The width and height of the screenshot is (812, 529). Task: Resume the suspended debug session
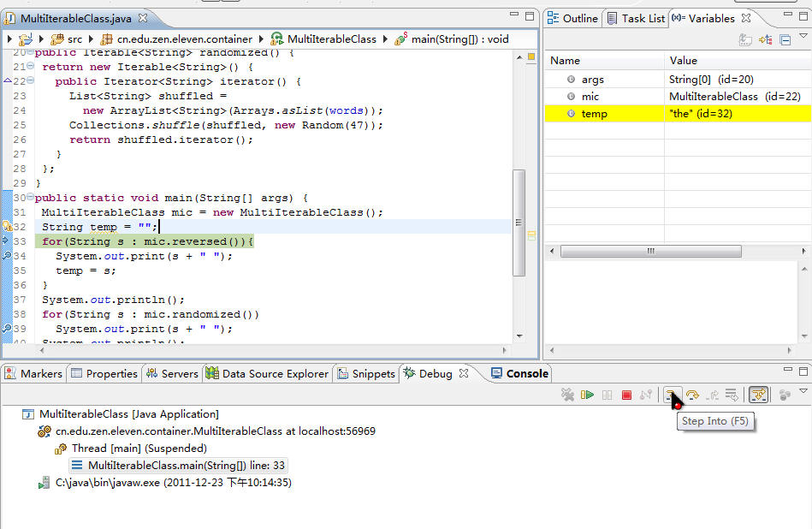(x=587, y=395)
